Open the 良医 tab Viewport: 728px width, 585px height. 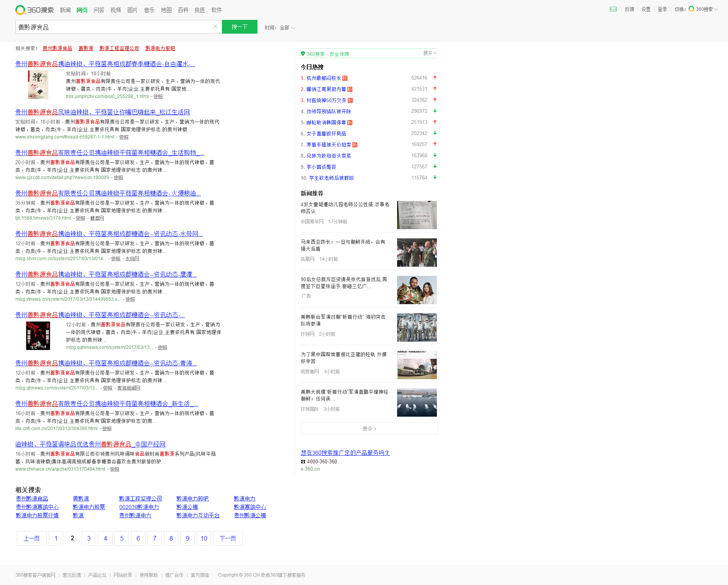tap(200, 10)
